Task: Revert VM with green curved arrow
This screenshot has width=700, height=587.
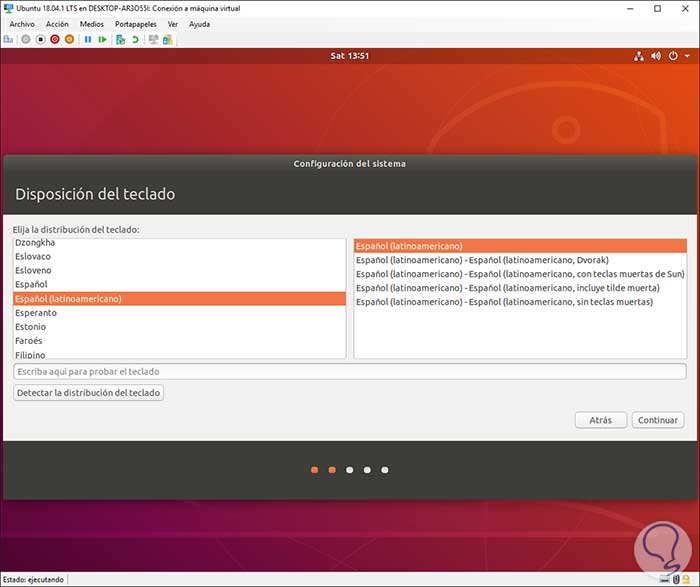Action: [x=135, y=40]
